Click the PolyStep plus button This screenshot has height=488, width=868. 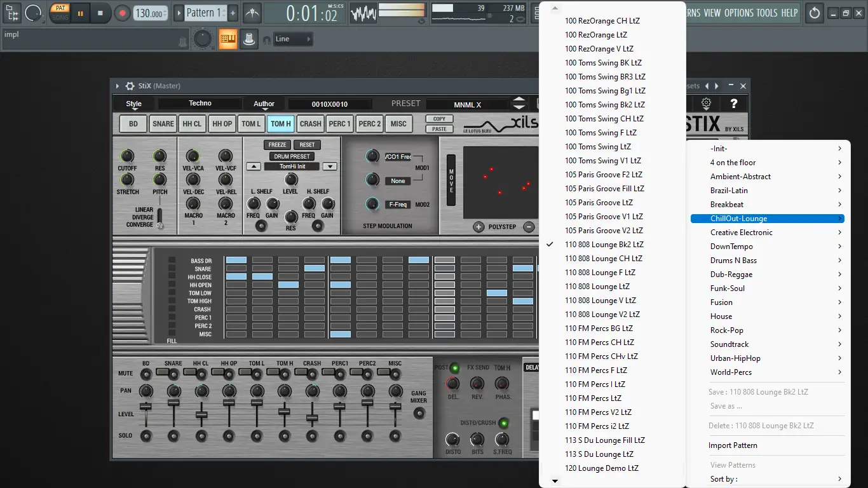[478, 227]
